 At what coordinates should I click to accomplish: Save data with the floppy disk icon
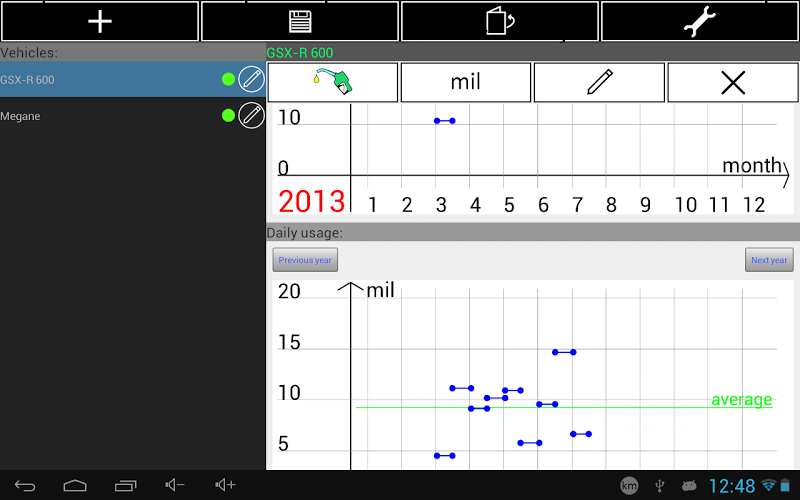click(x=300, y=21)
